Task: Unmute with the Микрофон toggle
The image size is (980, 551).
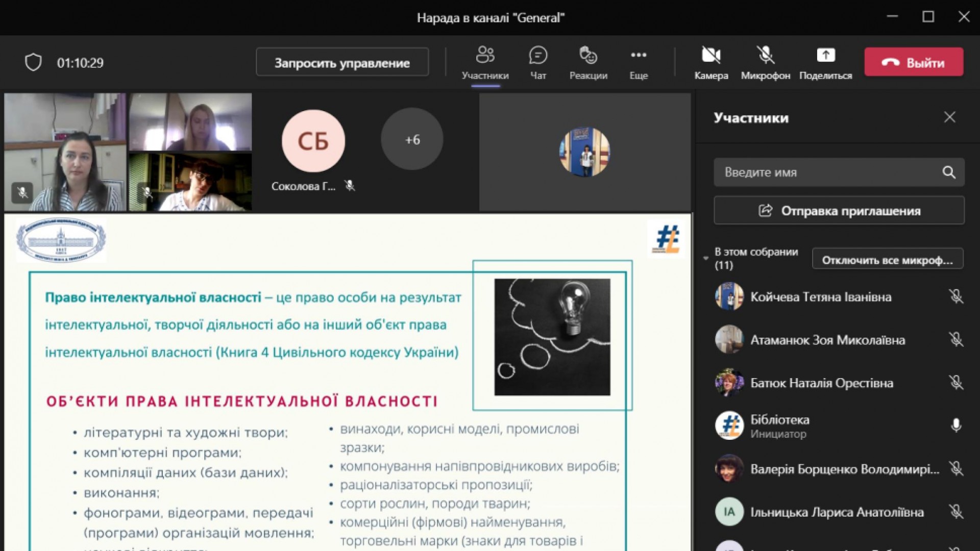Action: coord(765,56)
